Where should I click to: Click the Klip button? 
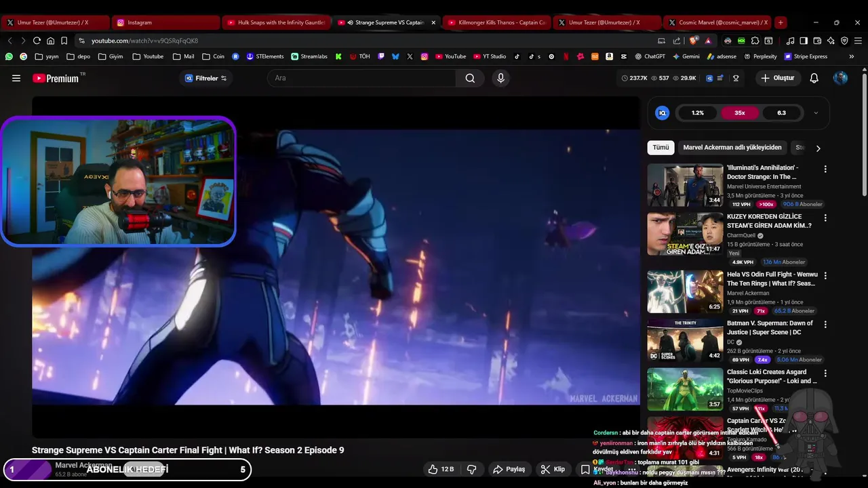click(553, 469)
